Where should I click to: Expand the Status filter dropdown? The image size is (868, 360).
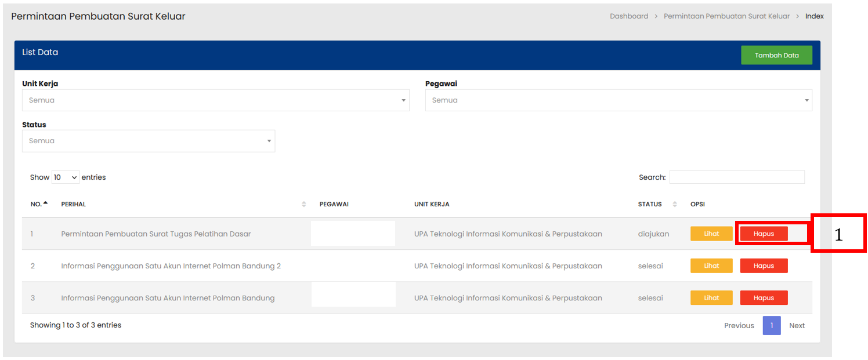[x=148, y=141]
